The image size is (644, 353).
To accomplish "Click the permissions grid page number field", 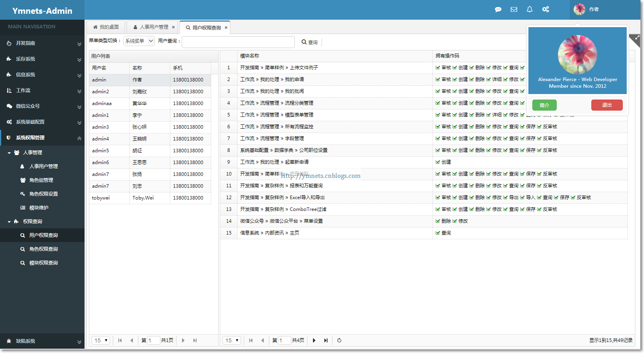I will [285, 340].
